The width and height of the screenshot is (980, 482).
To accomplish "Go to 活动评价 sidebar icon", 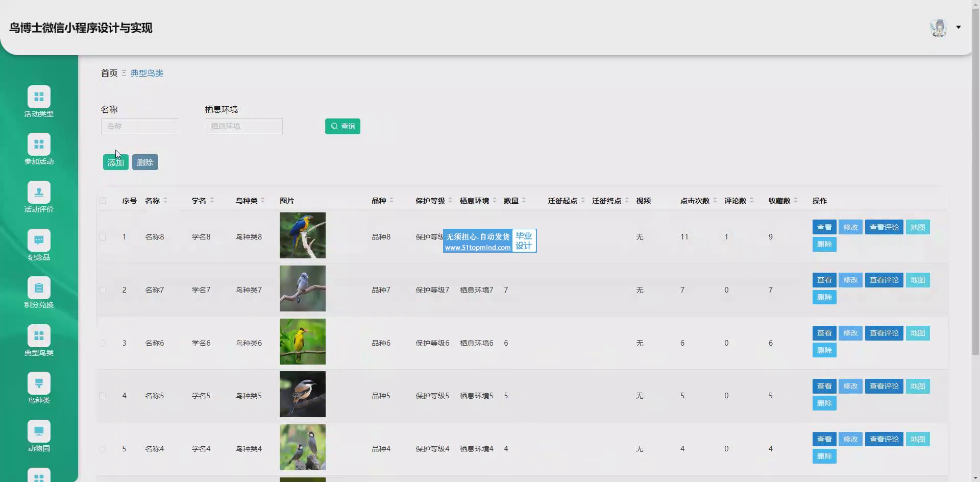I will pos(39,192).
